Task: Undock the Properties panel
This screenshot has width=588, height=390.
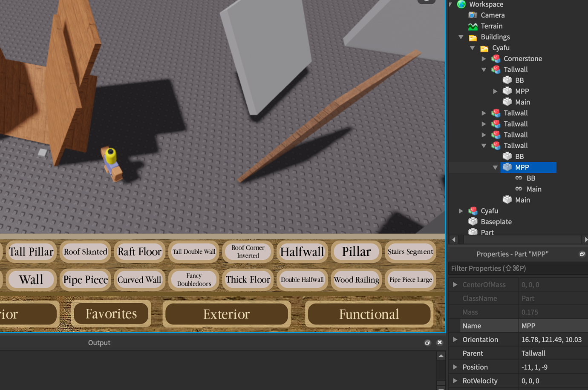Action: click(x=582, y=254)
